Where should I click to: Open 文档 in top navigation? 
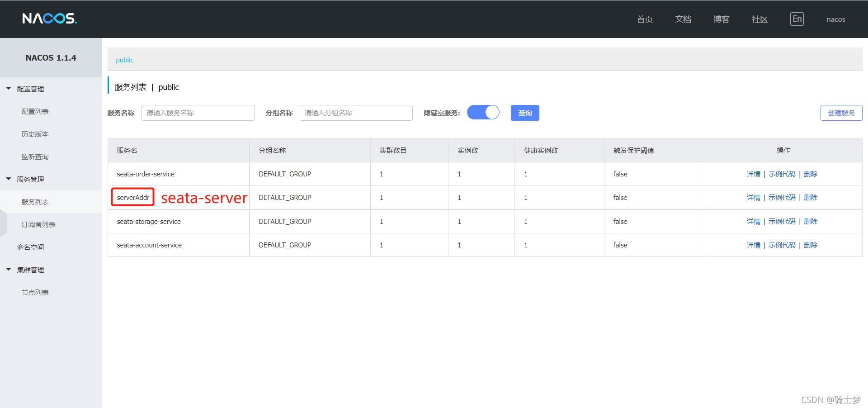click(683, 19)
